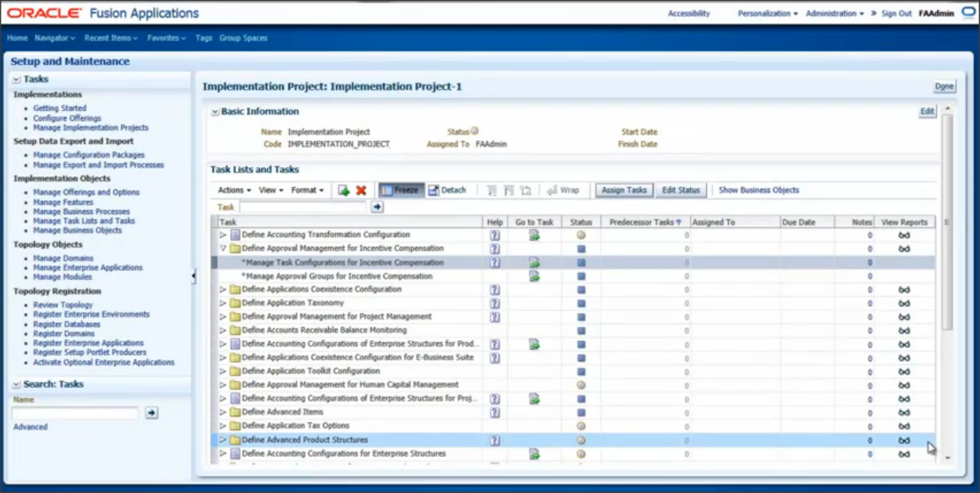The height and width of the screenshot is (493, 980).
Task: Click the search go arrow under Name
Action: pos(152,413)
